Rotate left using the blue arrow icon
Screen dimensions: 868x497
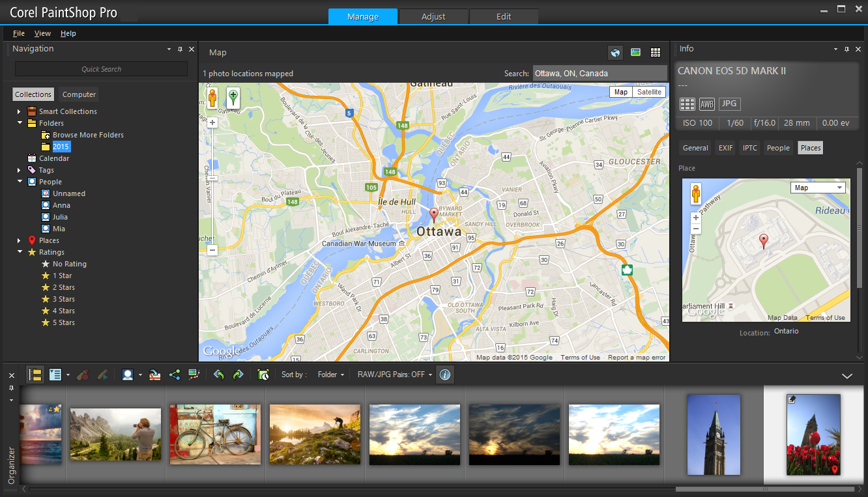tap(219, 375)
